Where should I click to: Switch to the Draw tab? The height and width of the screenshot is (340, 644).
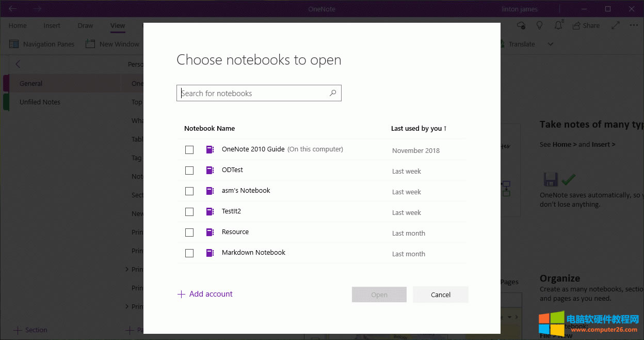pos(85,25)
